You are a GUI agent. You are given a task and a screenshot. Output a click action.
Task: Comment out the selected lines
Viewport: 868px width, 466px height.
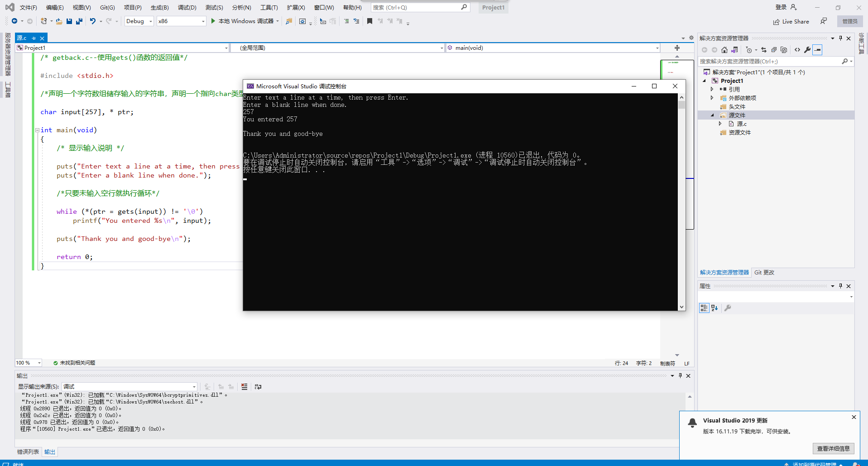coord(346,21)
